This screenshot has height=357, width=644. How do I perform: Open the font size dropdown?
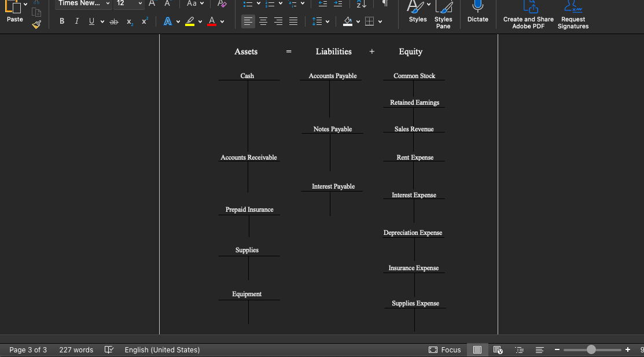[x=128, y=4]
